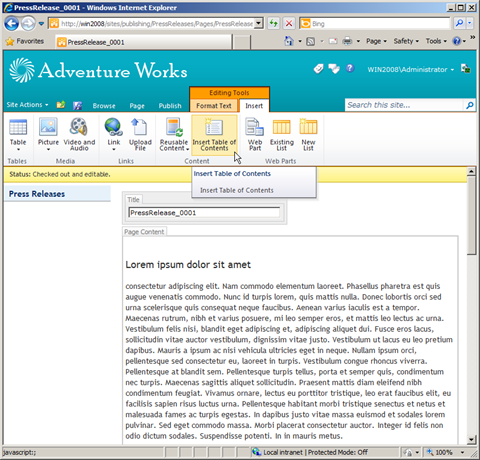Click the page vertical scrollbar down arrow
Image resolution: width=480 pixels, height=460 pixels.
[x=471, y=439]
